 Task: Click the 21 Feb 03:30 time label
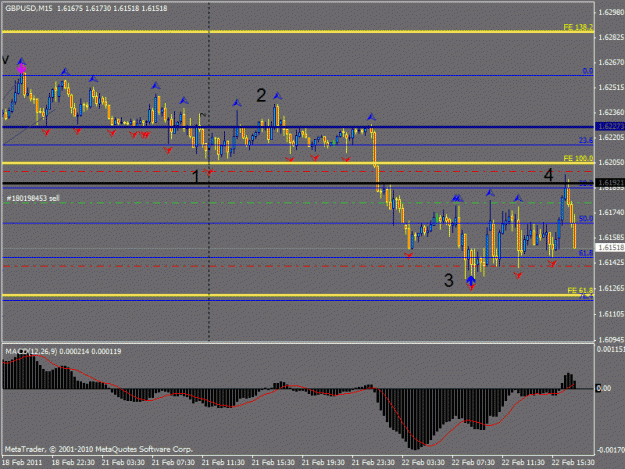click(123, 462)
